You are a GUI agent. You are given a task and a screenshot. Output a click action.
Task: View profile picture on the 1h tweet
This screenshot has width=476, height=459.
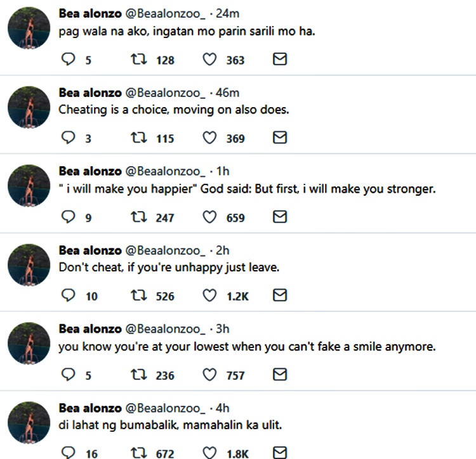pyautogui.click(x=29, y=186)
